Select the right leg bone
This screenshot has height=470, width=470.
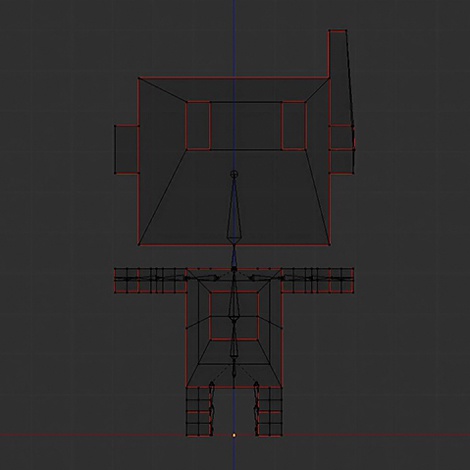256,409
